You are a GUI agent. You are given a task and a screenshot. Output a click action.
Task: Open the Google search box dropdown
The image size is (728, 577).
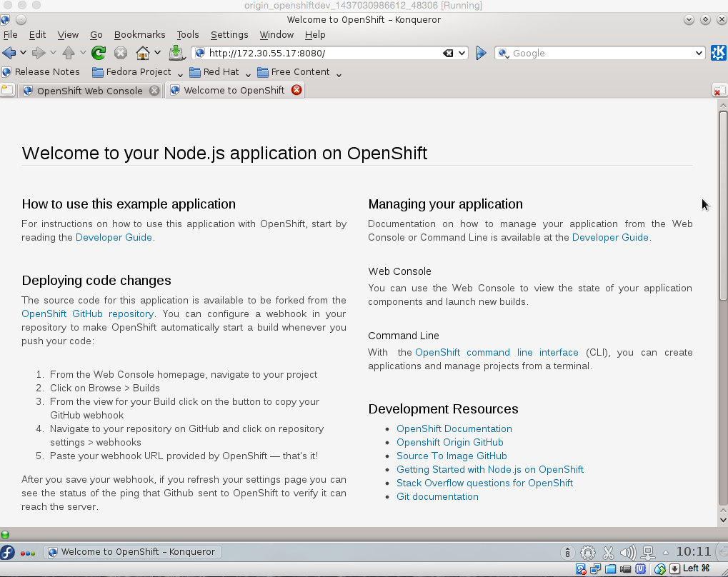point(699,54)
